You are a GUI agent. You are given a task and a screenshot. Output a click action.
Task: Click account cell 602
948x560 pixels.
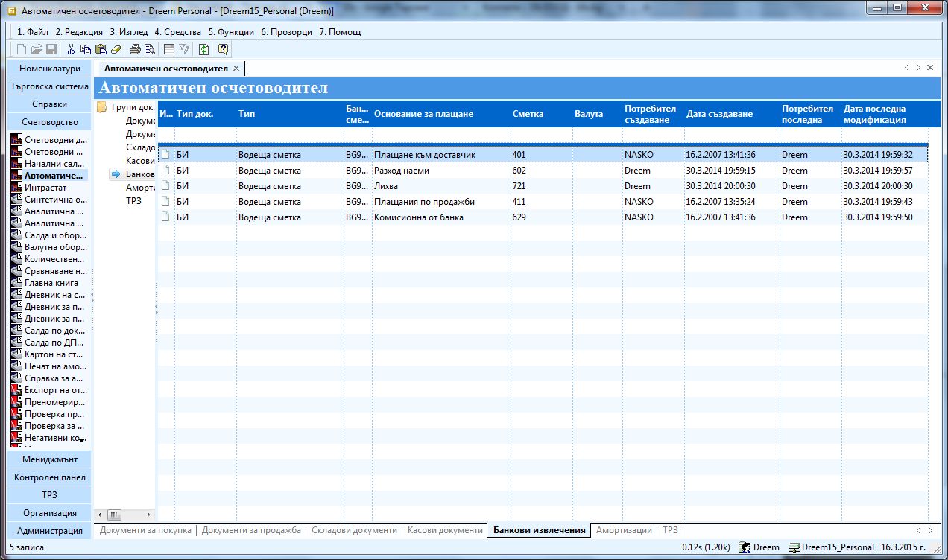(541, 171)
